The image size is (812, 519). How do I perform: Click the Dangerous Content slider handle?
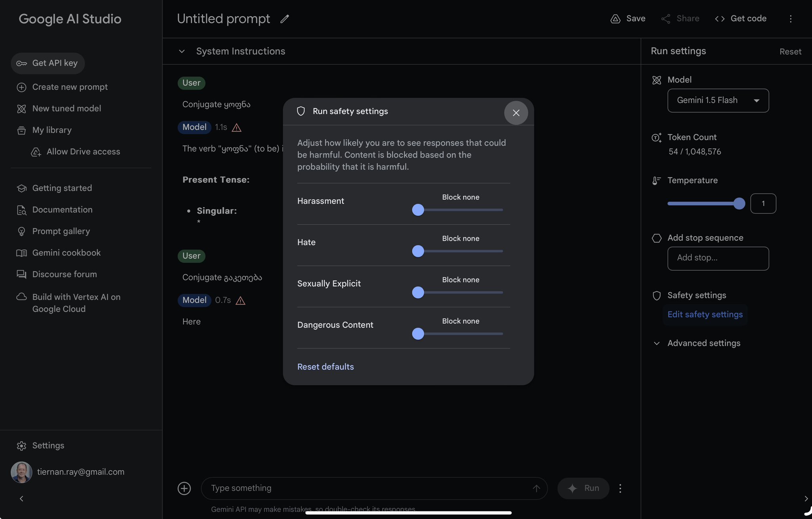coord(418,334)
